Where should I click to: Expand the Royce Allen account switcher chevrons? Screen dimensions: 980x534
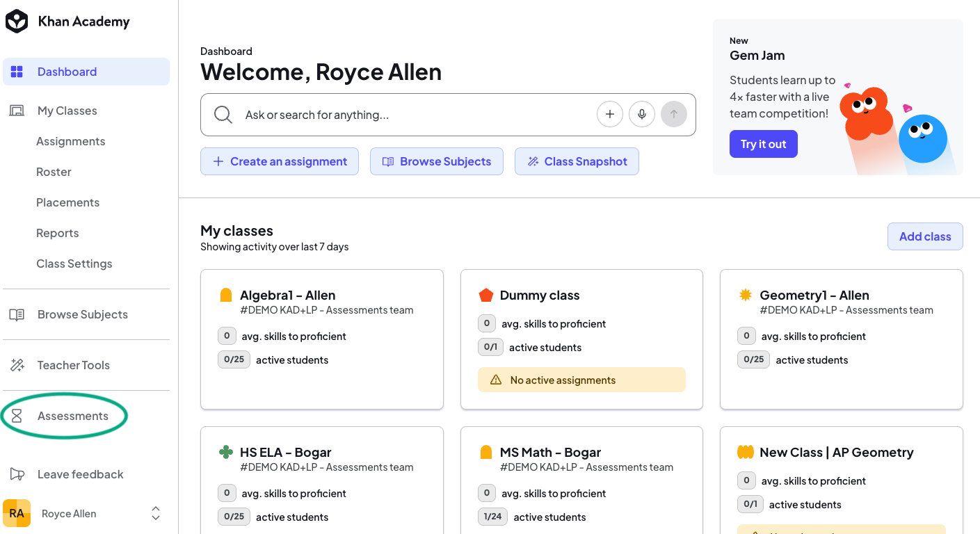156,513
